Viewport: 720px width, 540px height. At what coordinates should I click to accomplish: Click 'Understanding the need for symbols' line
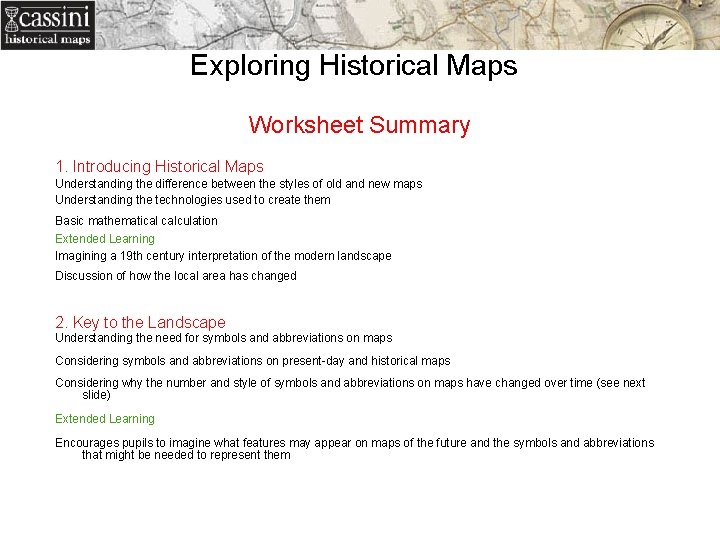point(224,338)
